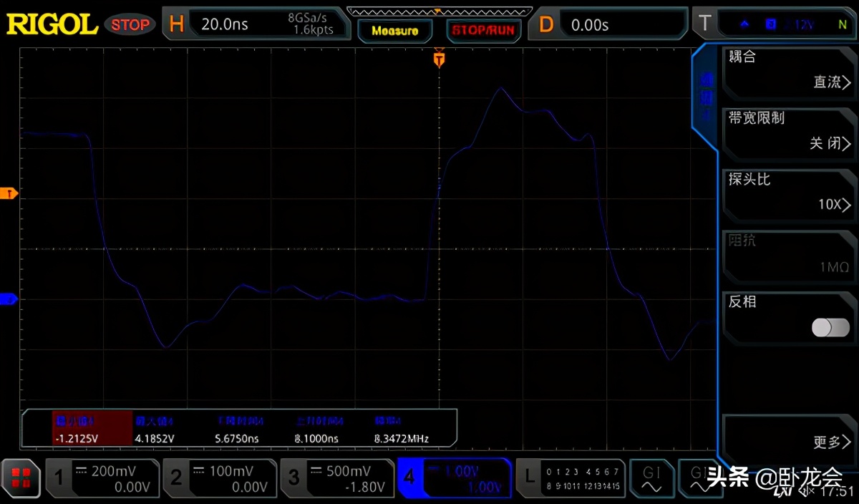The height and width of the screenshot is (504, 859).
Task: Expand probe ratio (探头比) option showing 10X
Action: [x=790, y=195]
